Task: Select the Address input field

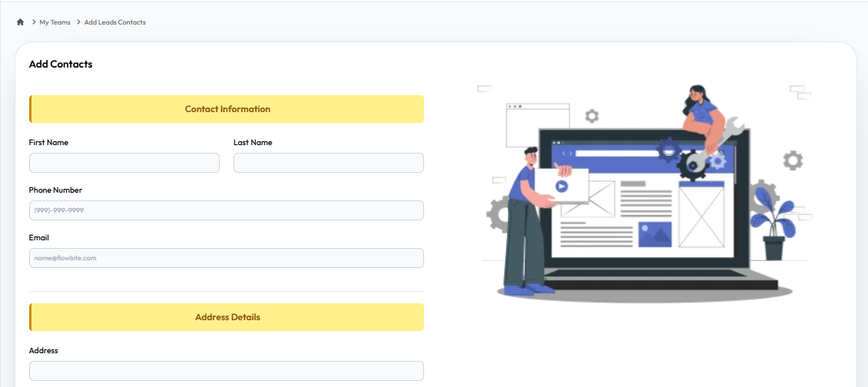Action: coord(227,371)
